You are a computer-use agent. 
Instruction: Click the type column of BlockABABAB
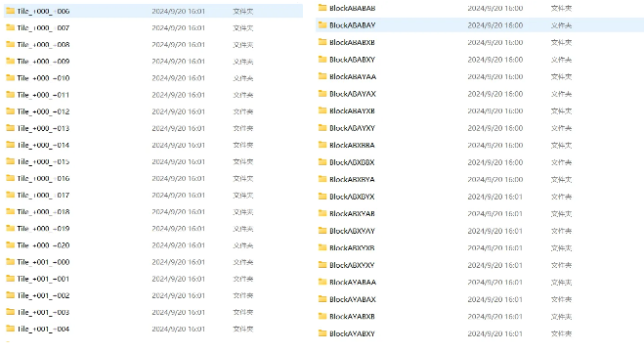(561, 8)
